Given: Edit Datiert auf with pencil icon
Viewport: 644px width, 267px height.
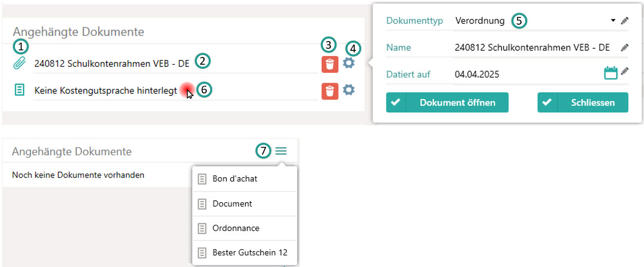Looking at the screenshot, I should pyautogui.click(x=624, y=71).
